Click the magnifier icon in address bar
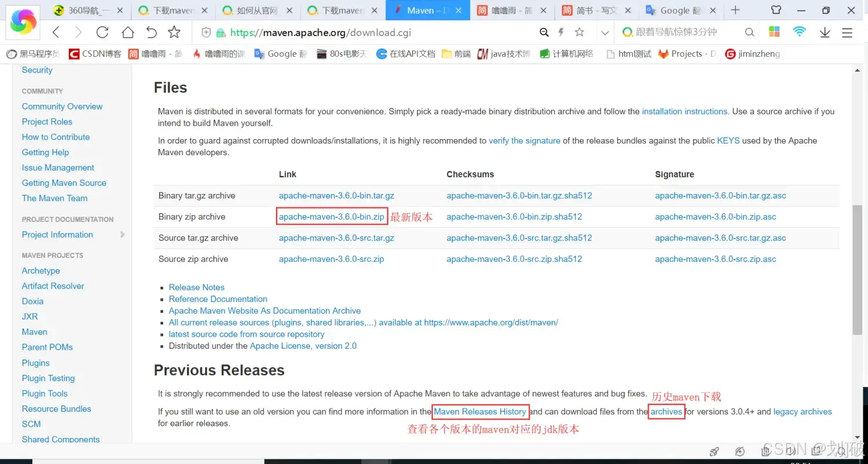The width and height of the screenshot is (868, 464). [x=544, y=32]
